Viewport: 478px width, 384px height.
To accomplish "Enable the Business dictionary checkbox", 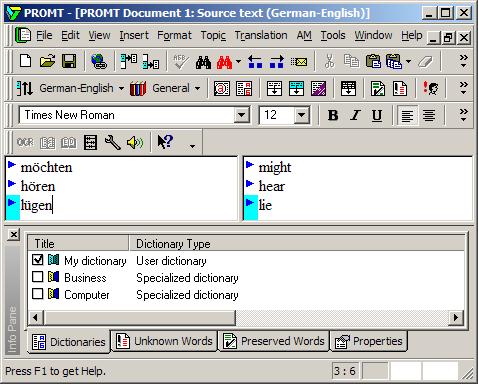I will (x=38, y=277).
